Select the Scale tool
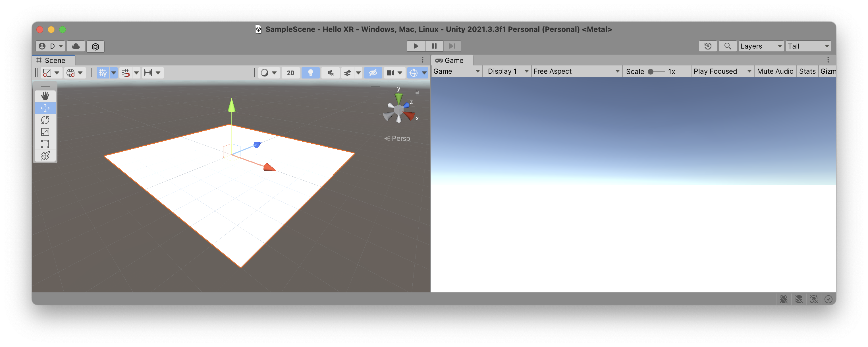The image size is (868, 347). 45,132
